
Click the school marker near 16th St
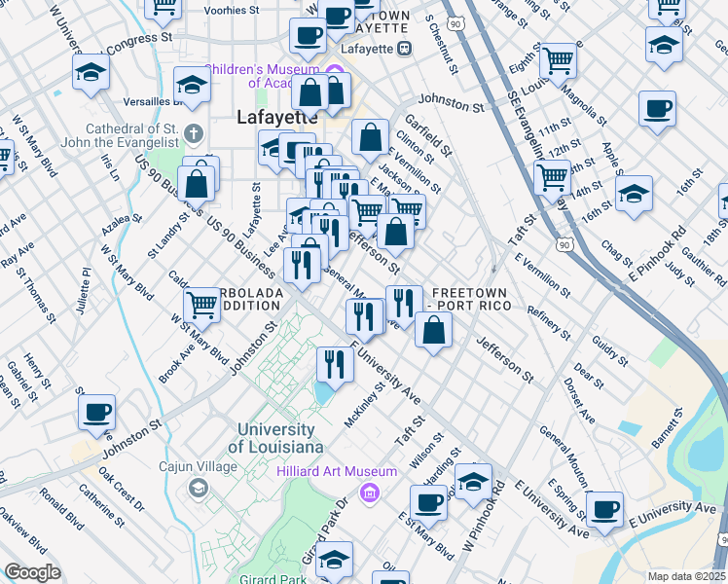tap(635, 195)
